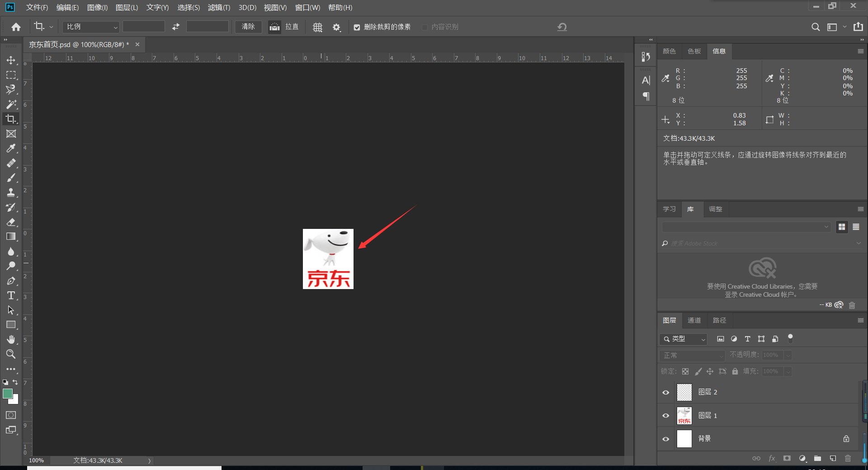This screenshot has height=470, width=868.
Task: Click the Home icon in options bar
Action: pos(16,27)
